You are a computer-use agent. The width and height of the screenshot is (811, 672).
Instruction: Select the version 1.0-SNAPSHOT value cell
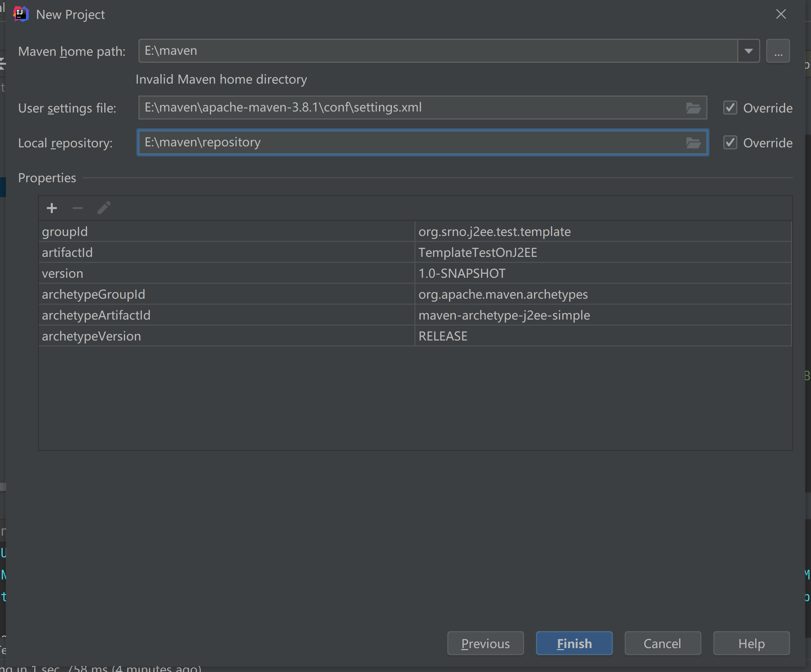click(x=602, y=274)
